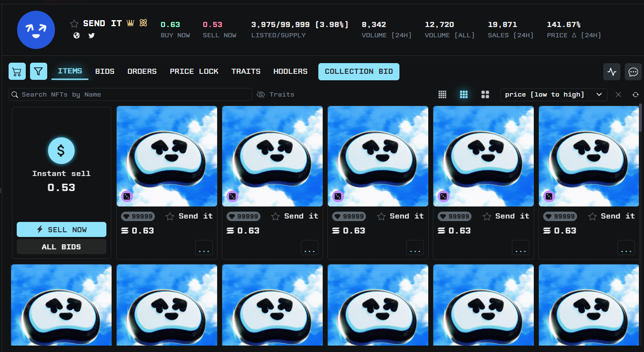The width and height of the screenshot is (644, 352).
Task: Star the first Send it NFT
Action: (x=170, y=216)
